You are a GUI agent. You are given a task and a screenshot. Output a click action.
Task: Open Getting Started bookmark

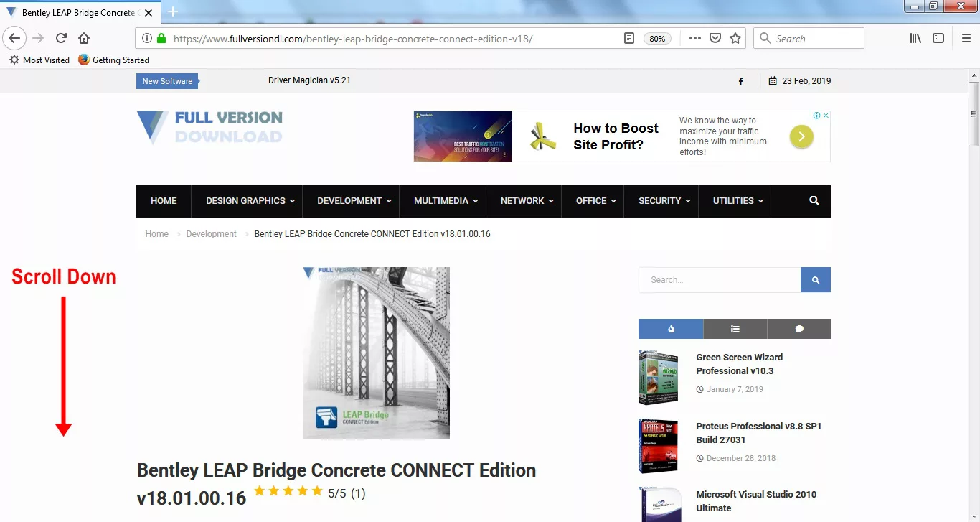(x=113, y=60)
